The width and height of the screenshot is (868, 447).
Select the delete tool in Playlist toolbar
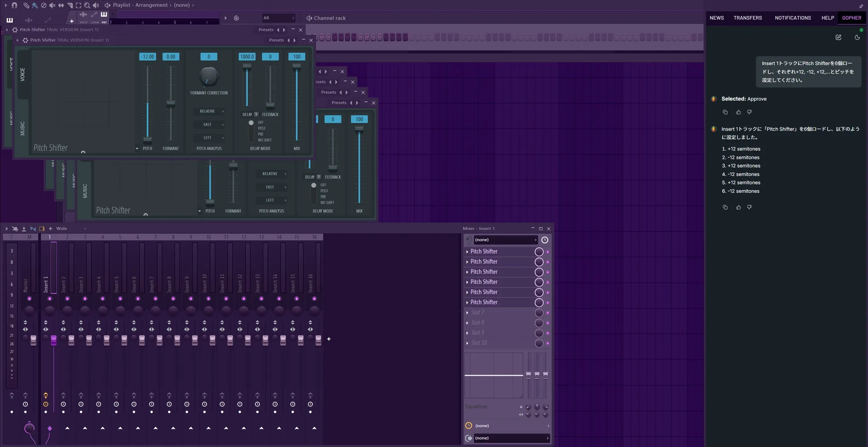click(x=44, y=5)
